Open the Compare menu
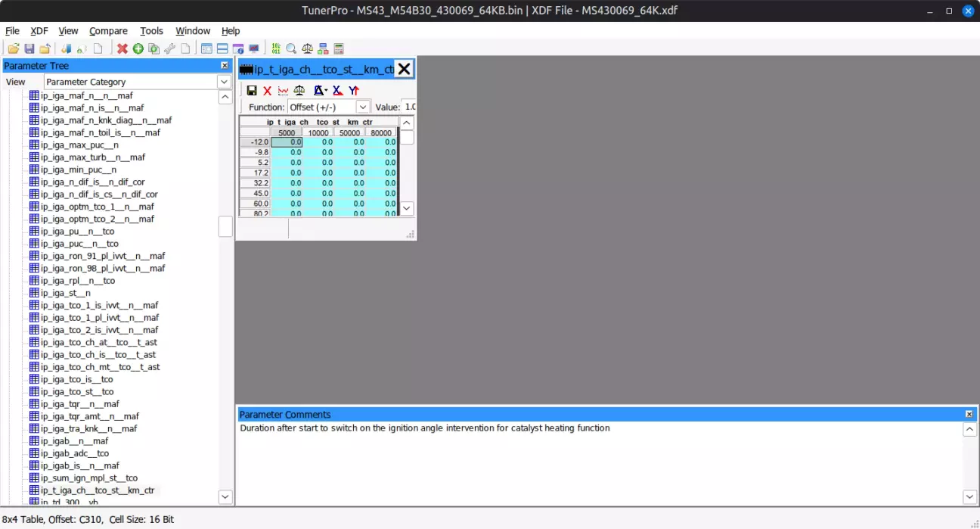This screenshot has width=980, height=529. coord(108,31)
